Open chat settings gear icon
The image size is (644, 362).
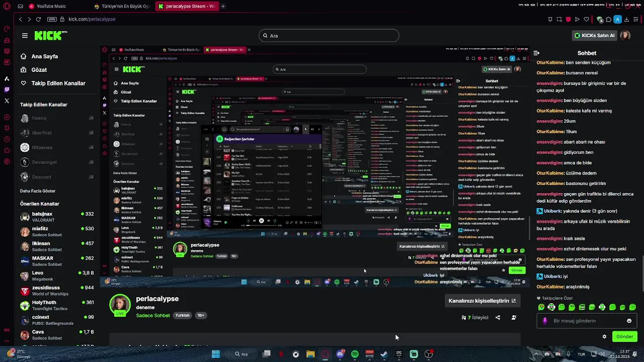pos(604,336)
